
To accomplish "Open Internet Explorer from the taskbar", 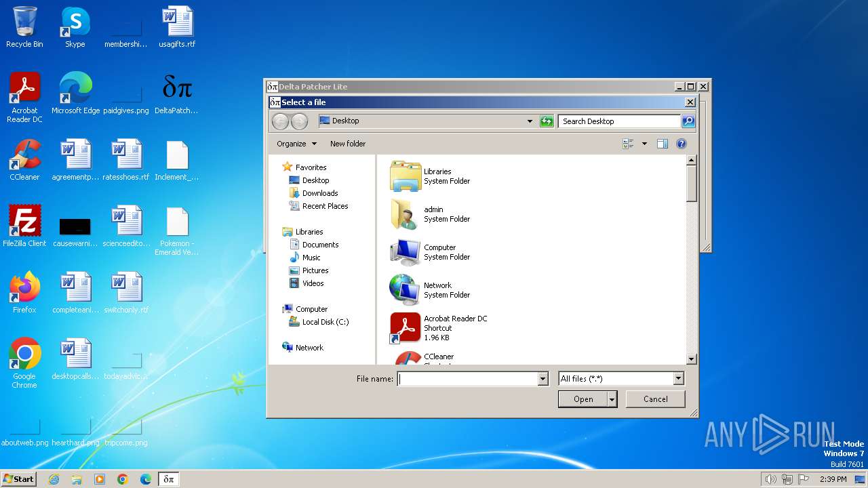I will (x=54, y=479).
